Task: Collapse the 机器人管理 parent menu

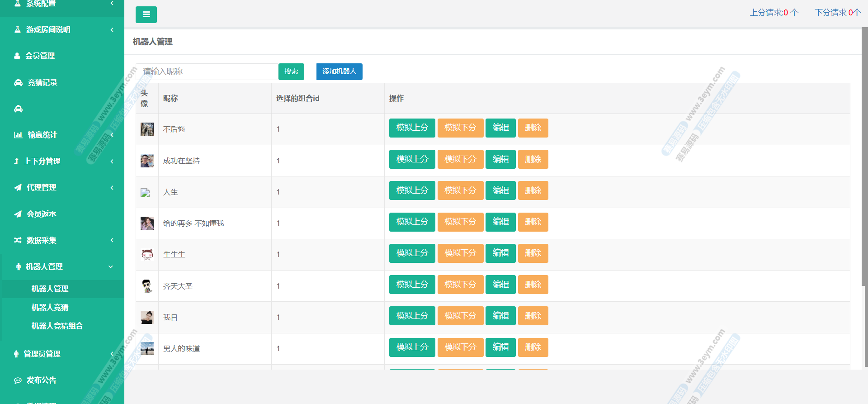Action: point(111,266)
